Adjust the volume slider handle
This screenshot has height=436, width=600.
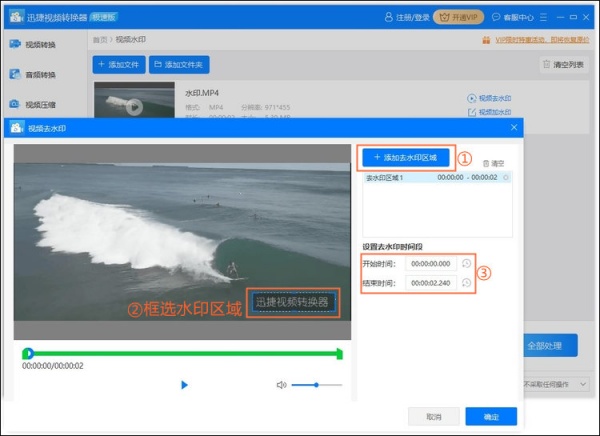(x=317, y=385)
